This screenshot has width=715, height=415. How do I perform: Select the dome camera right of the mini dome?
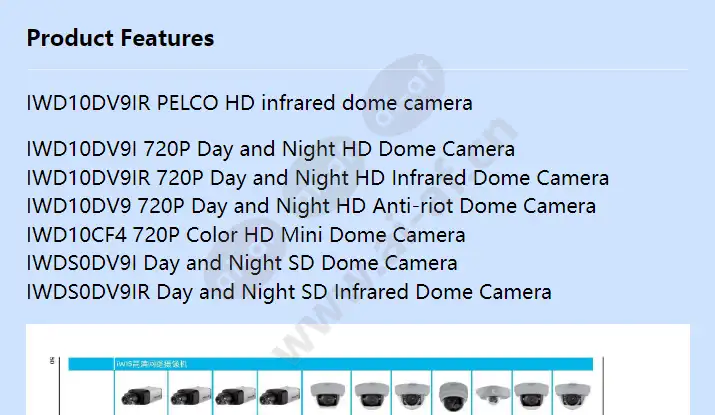(532, 395)
